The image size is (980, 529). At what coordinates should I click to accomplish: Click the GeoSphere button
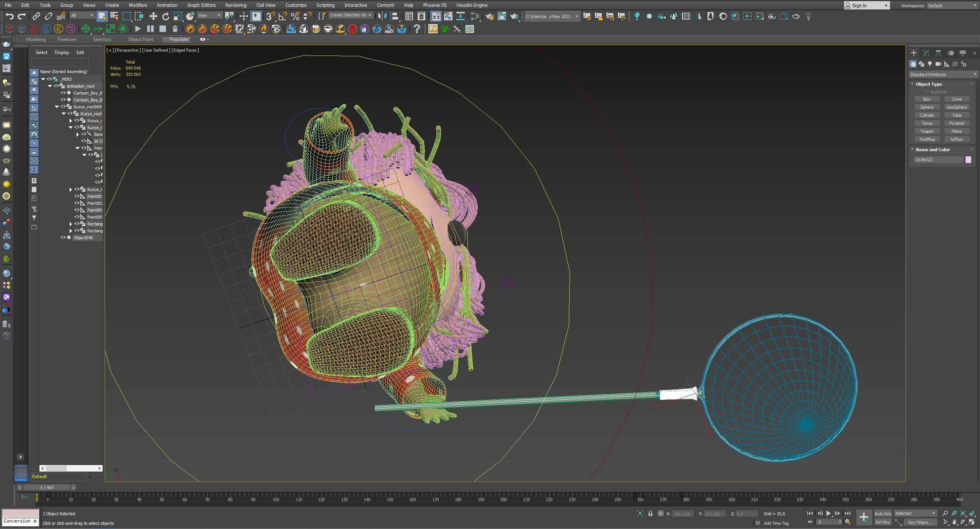[957, 107]
